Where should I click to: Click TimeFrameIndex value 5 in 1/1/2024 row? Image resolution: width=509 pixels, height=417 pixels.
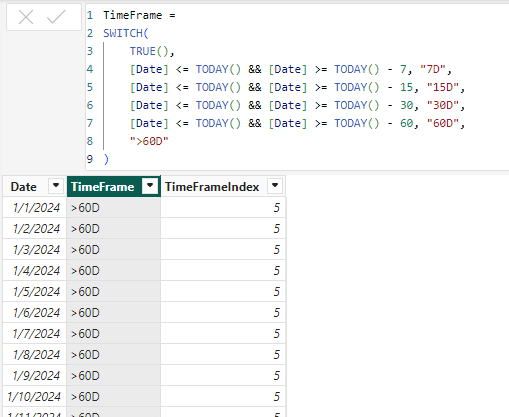coord(223,208)
